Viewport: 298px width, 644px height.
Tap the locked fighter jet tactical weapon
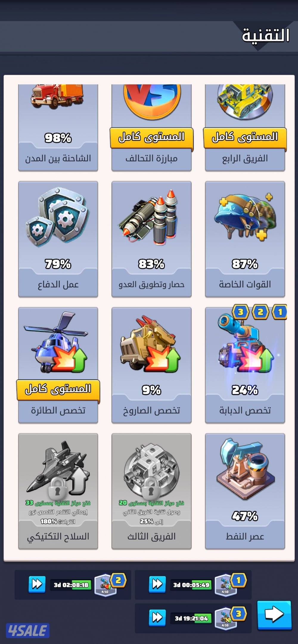click(x=58, y=491)
